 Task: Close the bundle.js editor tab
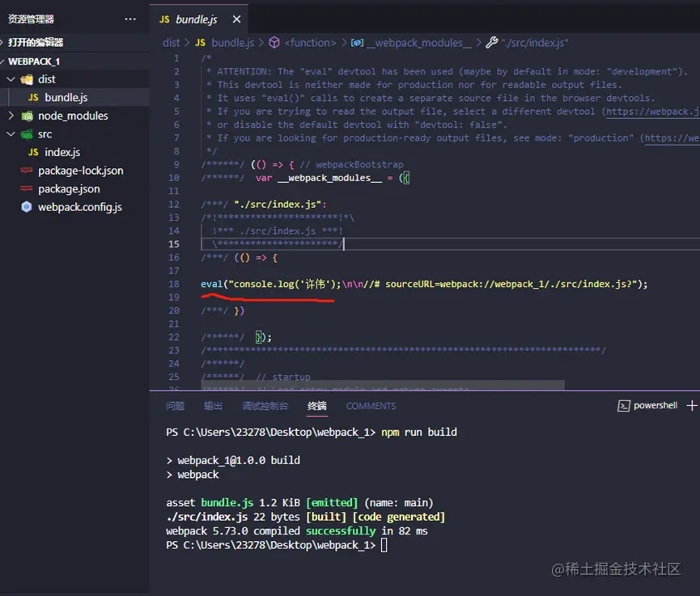tap(236, 19)
